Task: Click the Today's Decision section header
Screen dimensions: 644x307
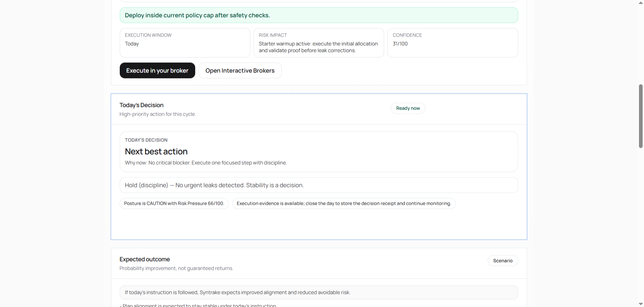Action: [141, 105]
